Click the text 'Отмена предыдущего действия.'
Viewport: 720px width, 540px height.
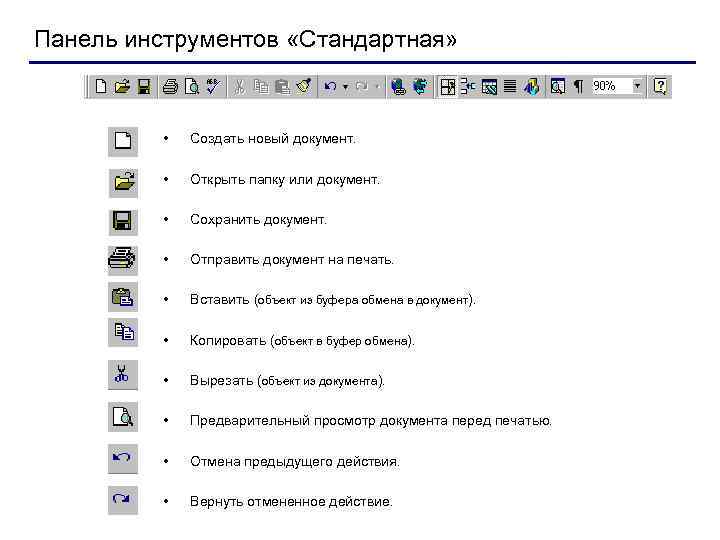(295, 461)
